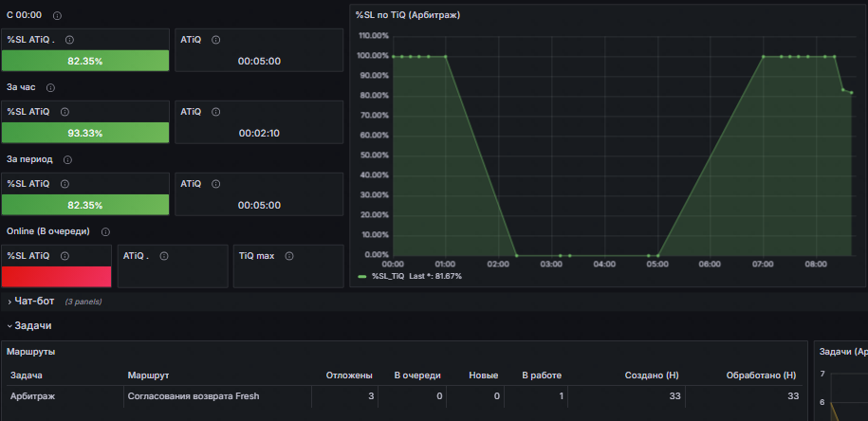
Task: Click info icon next to TiQ max
Action: [x=289, y=256]
